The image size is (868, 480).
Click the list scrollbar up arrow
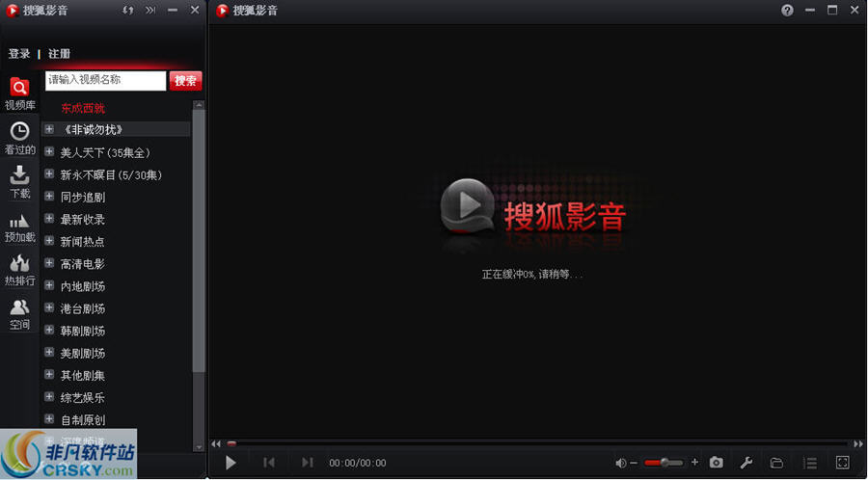click(199, 104)
